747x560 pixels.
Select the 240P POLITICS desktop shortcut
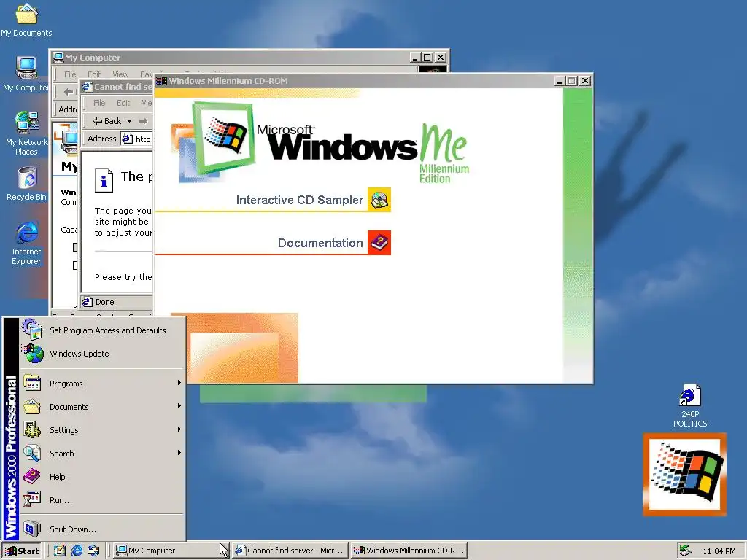tap(690, 405)
